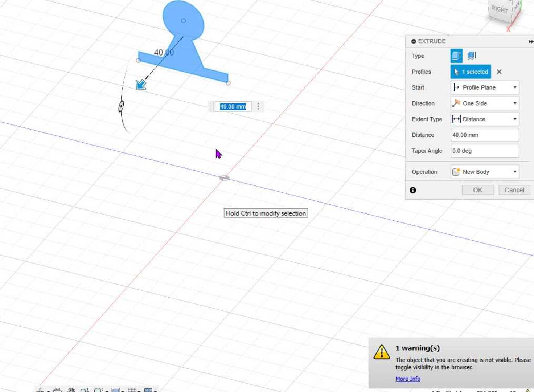534x392 pixels.
Task: Click the 'Operation' label
Action: pos(424,172)
